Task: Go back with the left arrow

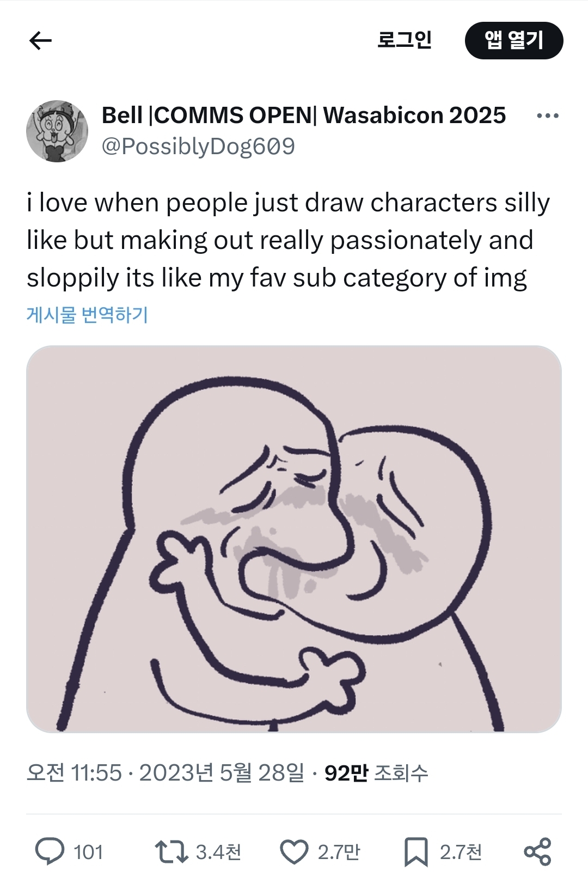Action: pos(40,40)
